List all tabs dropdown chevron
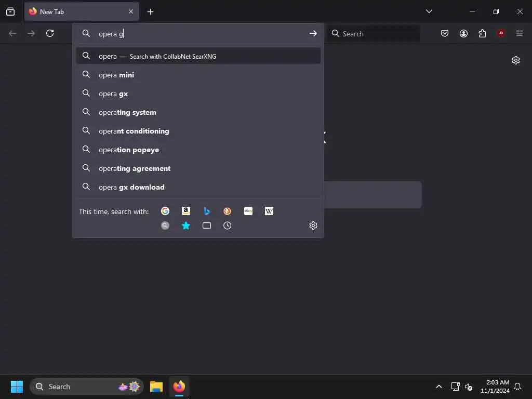 pyautogui.click(x=429, y=11)
